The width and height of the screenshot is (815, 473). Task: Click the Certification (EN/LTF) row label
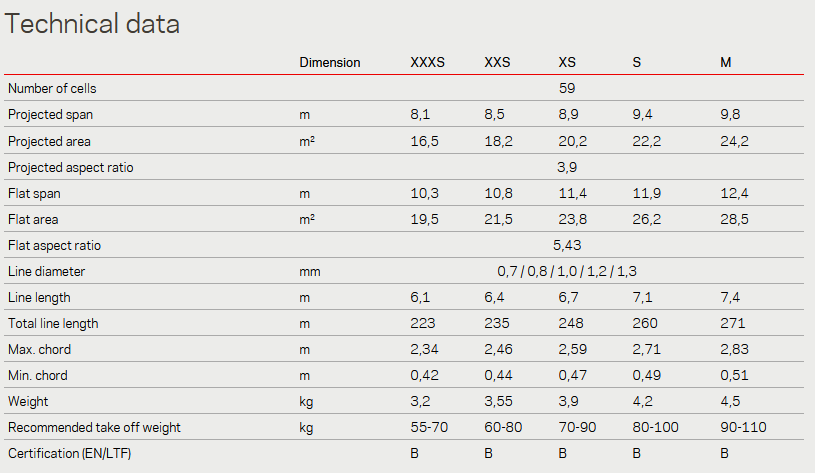click(x=70, y=453)
